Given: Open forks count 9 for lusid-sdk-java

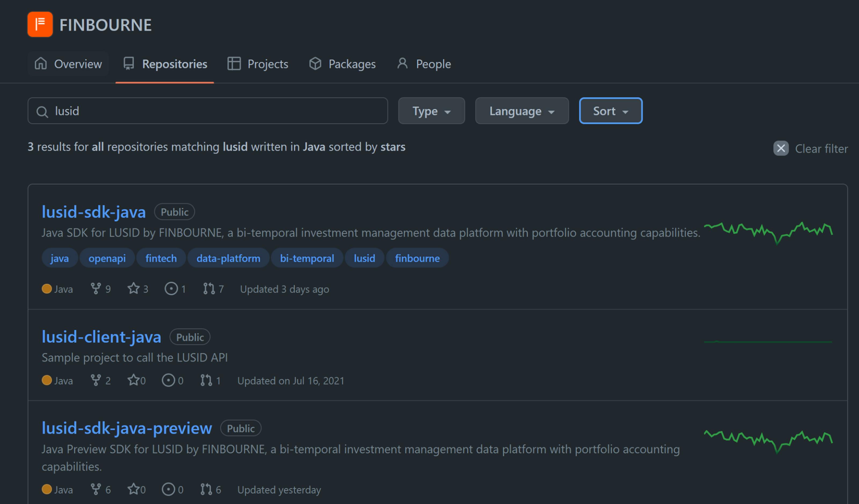Looking at the screenshot, I should coord(101,289).
